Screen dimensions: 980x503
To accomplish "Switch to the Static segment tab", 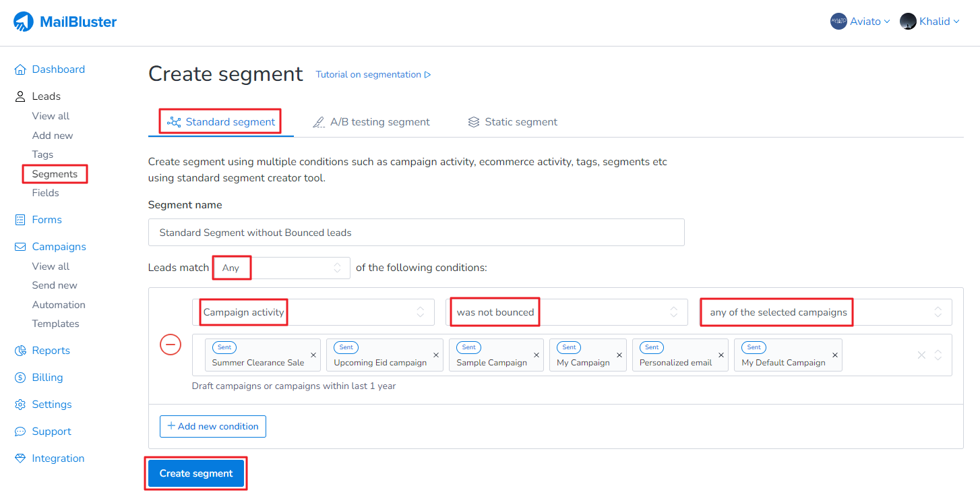I will coord(513,122).
